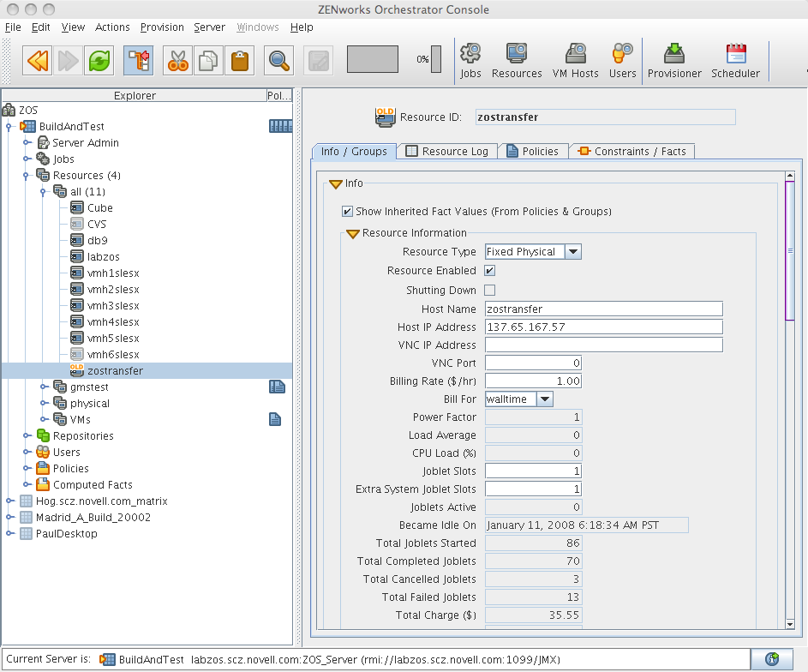Click the policy icon beside VMs group
This screenshot has height=672, width=808.
point(275,419)
